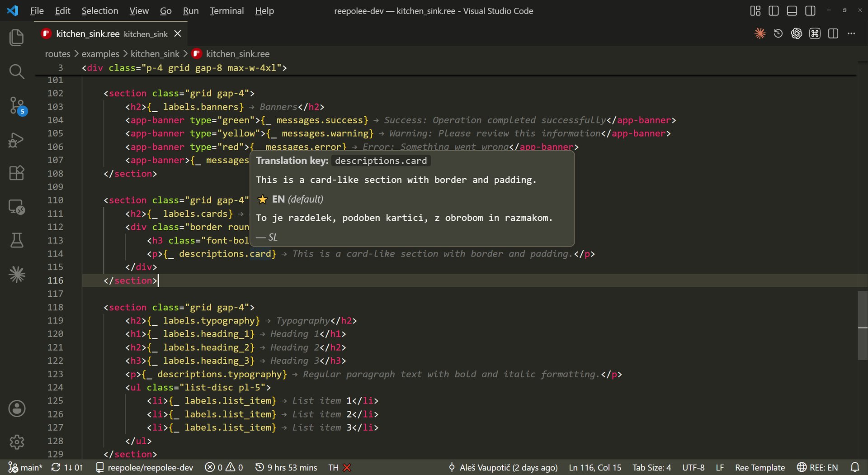Image resolution: width=868 pixels, height=475 pixels.
Task: Change indentation via Tab Size: 4
Action: [x=651, y=467]
